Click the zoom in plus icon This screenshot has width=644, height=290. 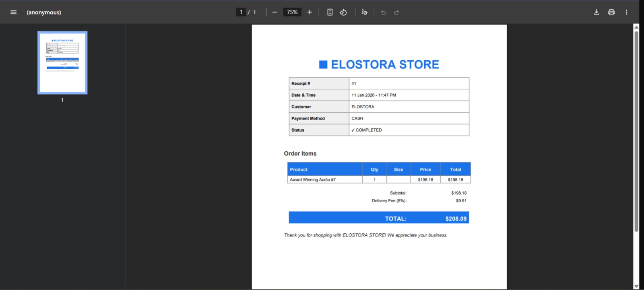[x=310, y=12]
